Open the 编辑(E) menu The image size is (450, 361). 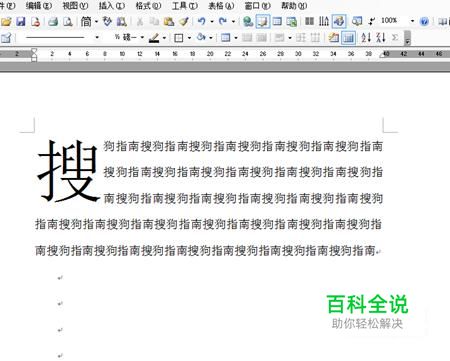[39, 6]
